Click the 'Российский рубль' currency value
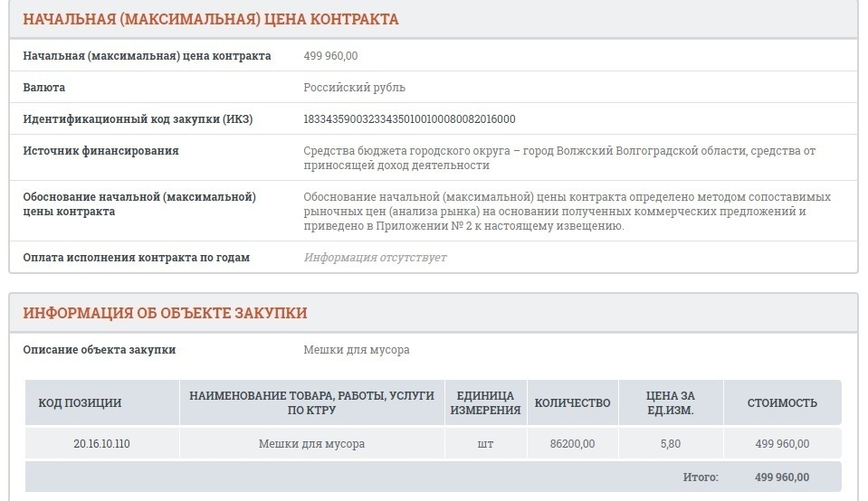The width and height of the screenshot is (868, 501). pyautogui.click(x=354, y=88)
